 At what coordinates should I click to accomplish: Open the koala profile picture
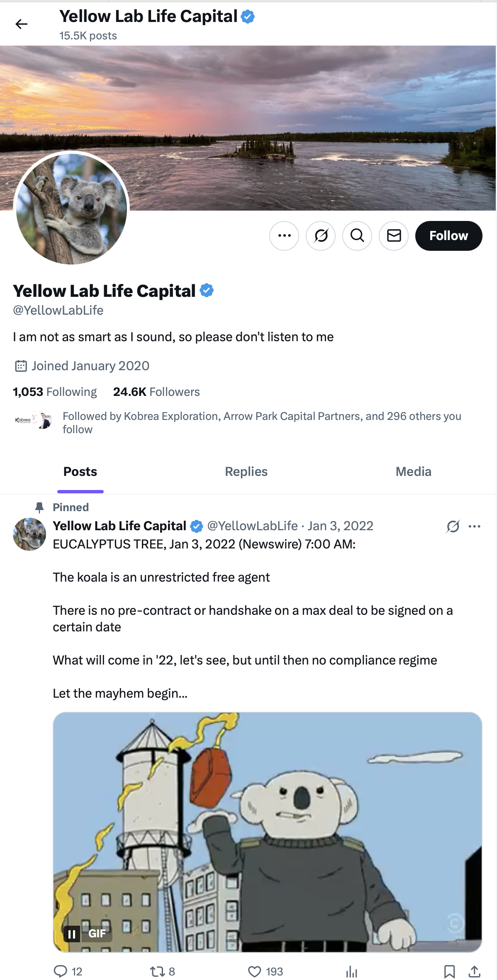click(x=71, y=209)
